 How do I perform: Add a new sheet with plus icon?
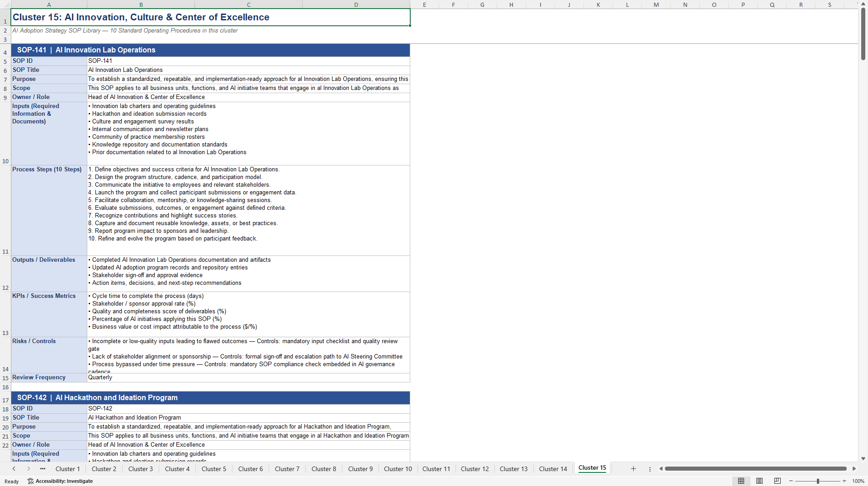tap(633, 469)
